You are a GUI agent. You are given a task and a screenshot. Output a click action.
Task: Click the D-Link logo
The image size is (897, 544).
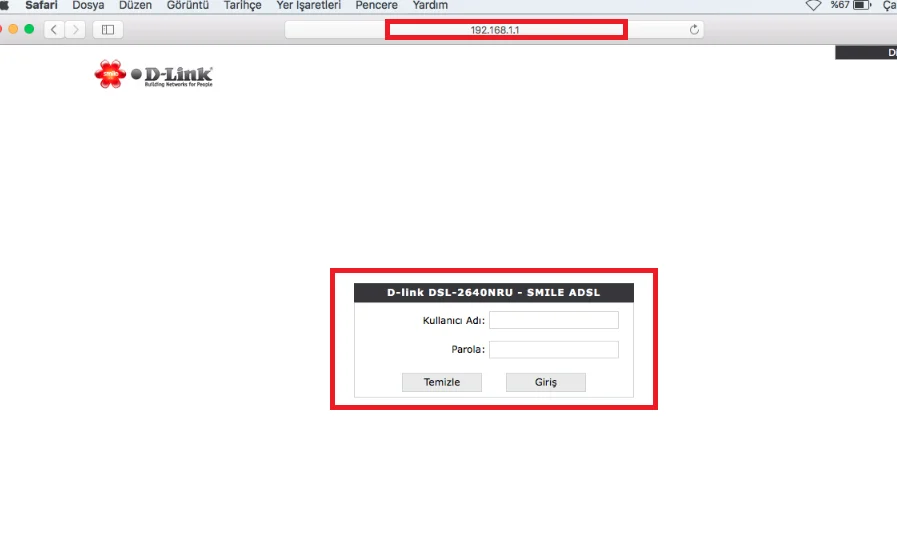[x=154, y=74]
